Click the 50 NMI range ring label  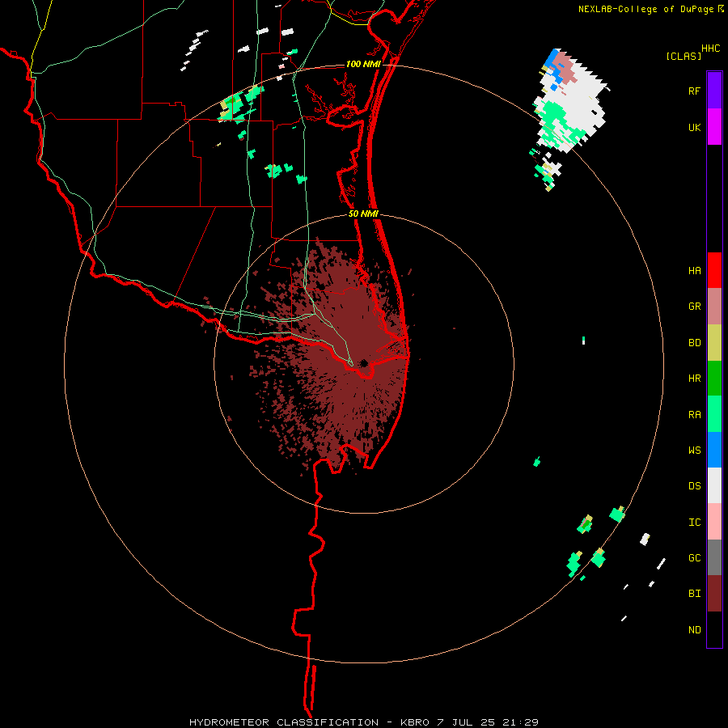(x=363, y=214)
